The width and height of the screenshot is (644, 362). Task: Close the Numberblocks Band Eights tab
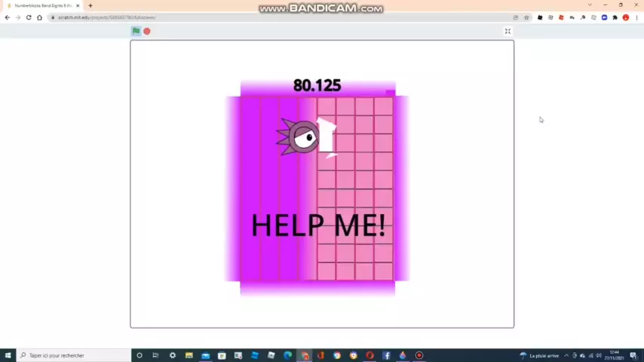point(78,6)
